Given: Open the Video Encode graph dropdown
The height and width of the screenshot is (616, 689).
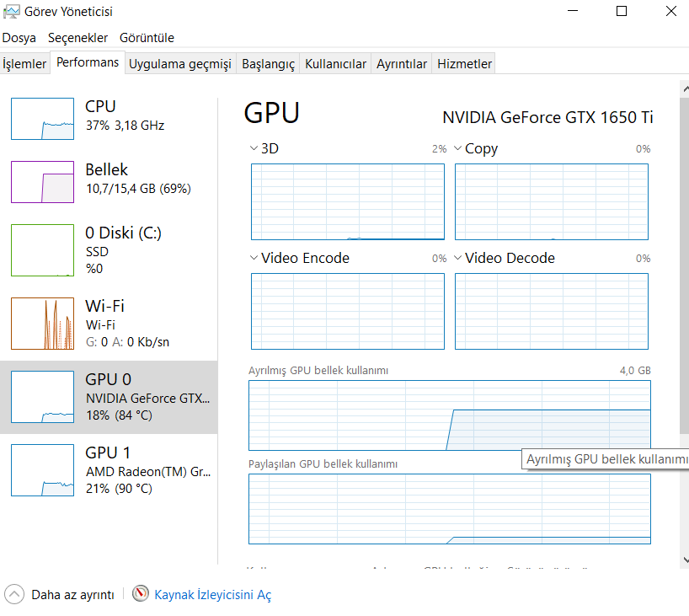Looking at the screenshot, I should point(254,258).
